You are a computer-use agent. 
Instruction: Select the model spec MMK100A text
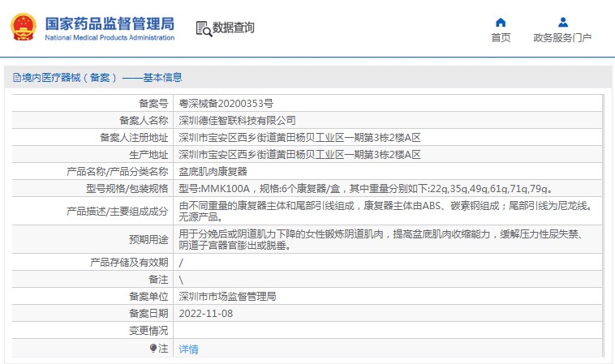[x=367, y=188]
